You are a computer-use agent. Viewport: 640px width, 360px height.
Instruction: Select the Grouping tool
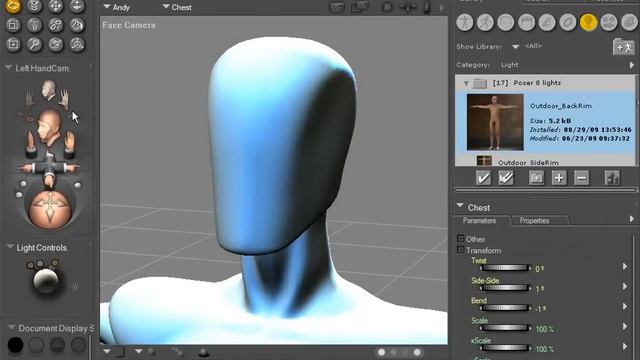point(13,44)
